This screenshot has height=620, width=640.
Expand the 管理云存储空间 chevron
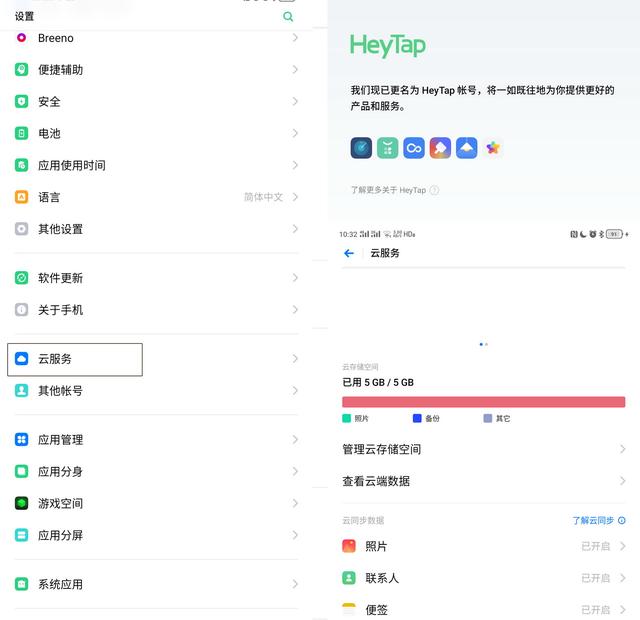click(x=622, y=449)
